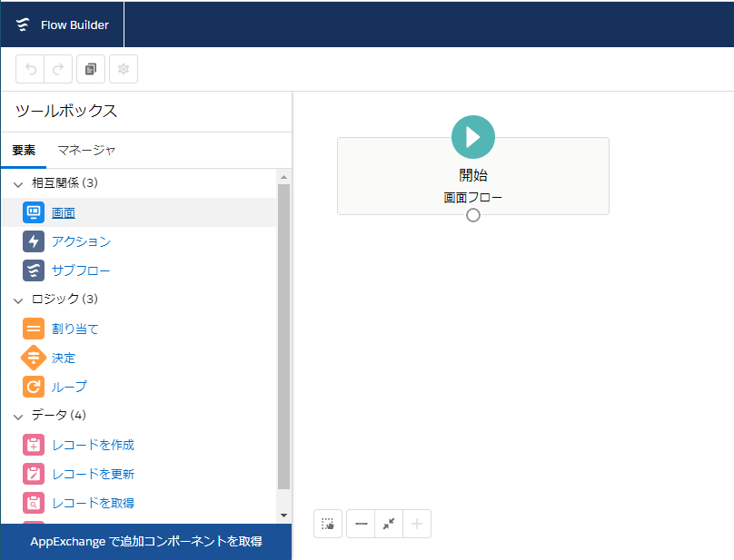Viewport: 734px width, 560px height.
Task: Activate the canvas selection mode icon
Action: tap(328, 524)
